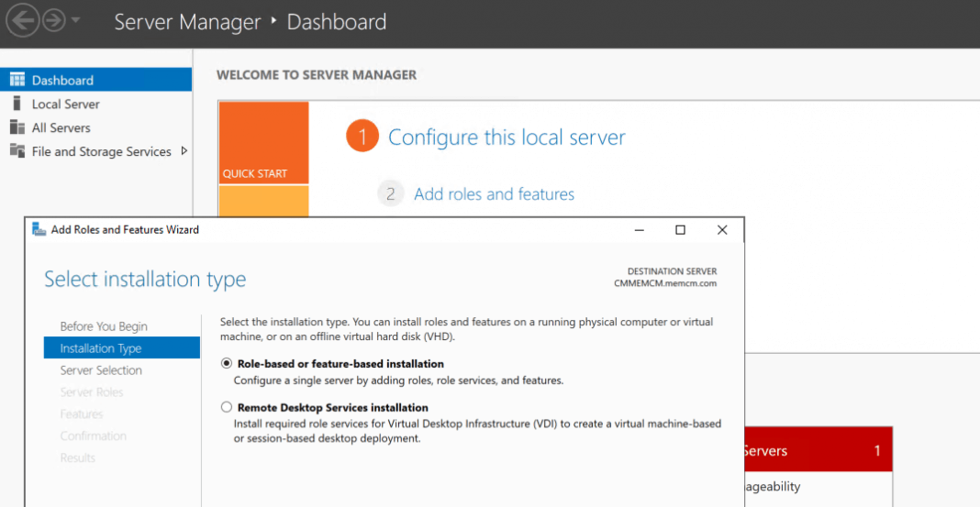The width and height of the screenshot is (980, 507).
Task: Select the Installation Type wizard step
Action: point(101,348)
